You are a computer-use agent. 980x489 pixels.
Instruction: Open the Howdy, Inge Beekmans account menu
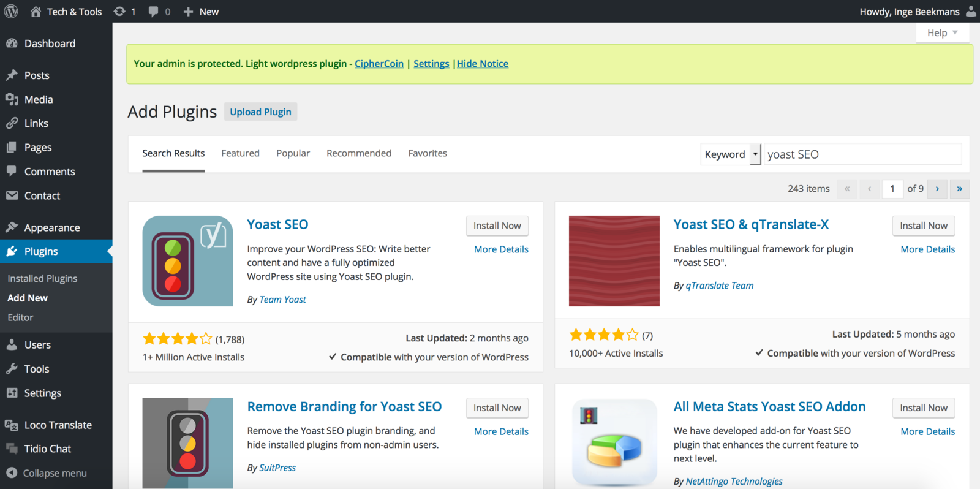(918, 12)
